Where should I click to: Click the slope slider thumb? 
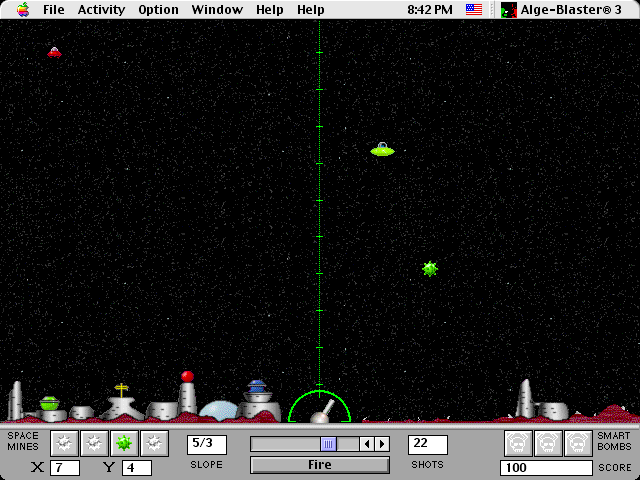point(329,444)
